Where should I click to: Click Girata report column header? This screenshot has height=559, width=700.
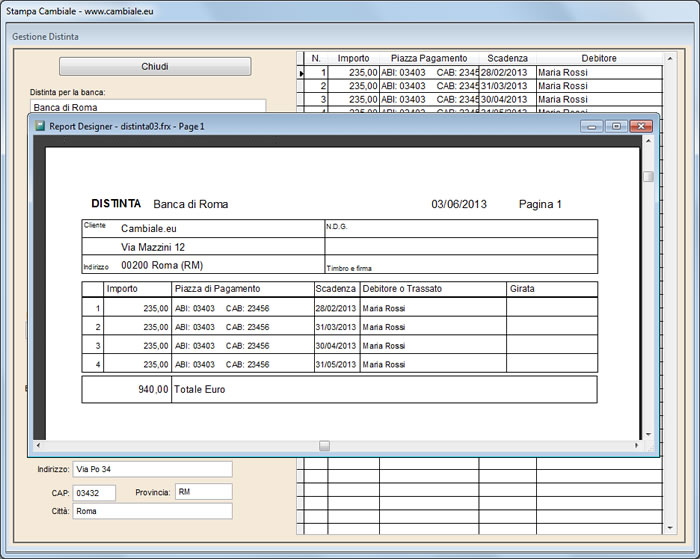(x=522, y=288)
